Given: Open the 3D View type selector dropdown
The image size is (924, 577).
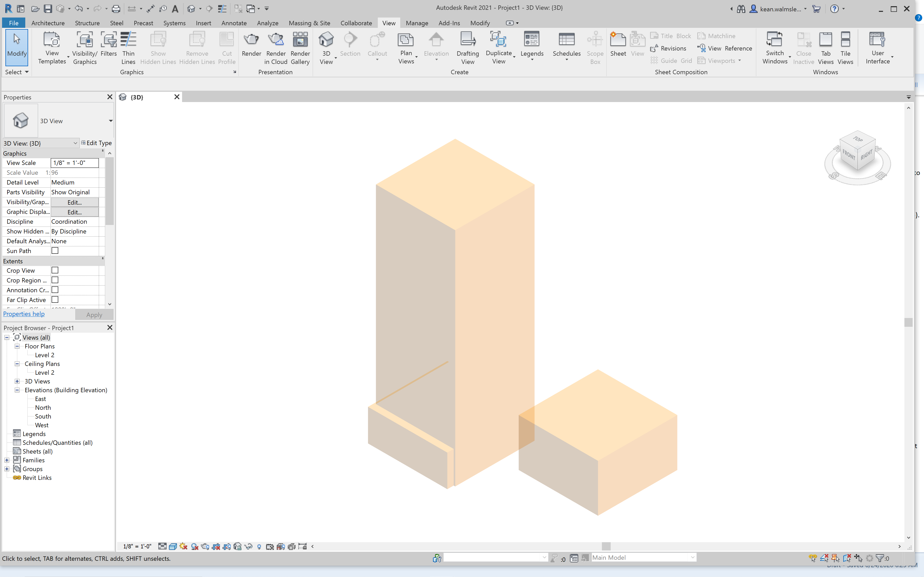Looking at the screenshot, I should coord(110,121).
